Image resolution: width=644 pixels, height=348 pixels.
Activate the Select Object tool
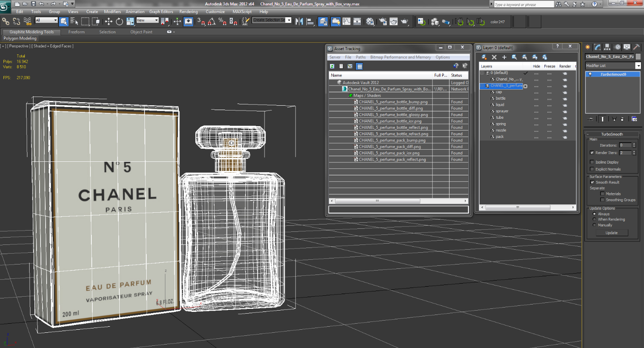[64, 21]
